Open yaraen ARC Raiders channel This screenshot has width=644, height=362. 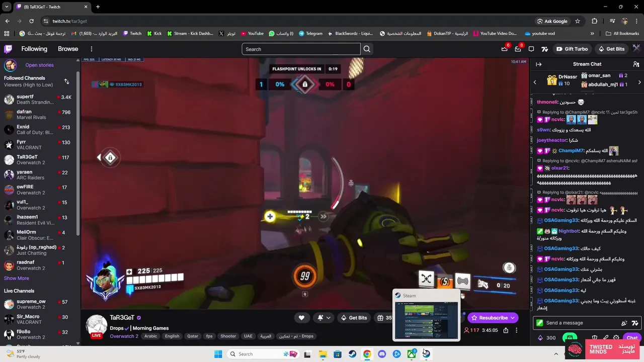[39, 175]
